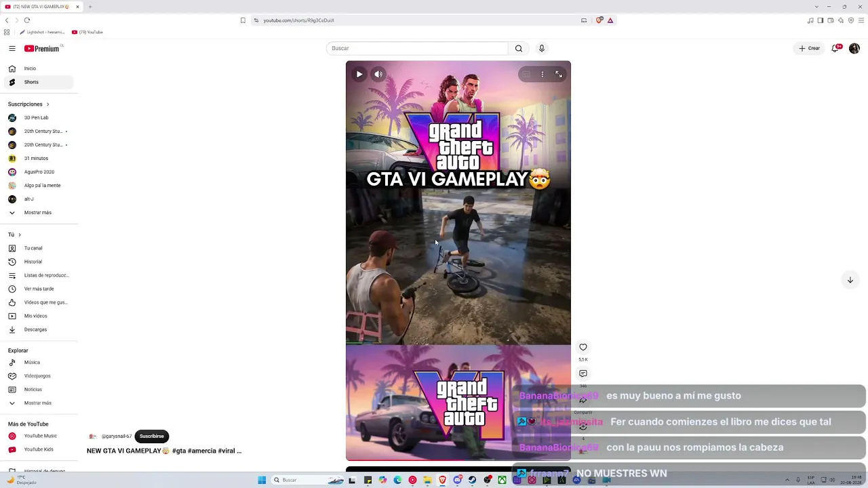The width and height of the screenshot is (868, 488).
Task: Go to Inicio in the sidebar
Action: click(38, 68)
